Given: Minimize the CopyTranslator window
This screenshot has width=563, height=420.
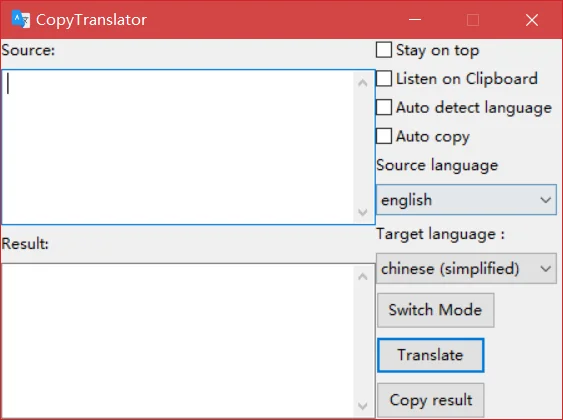Looking at the screenshot, I should (x=415, y=19).
